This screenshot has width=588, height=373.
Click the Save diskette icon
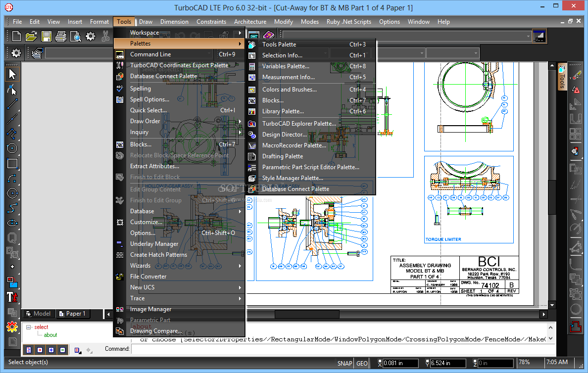coord(46,37)
